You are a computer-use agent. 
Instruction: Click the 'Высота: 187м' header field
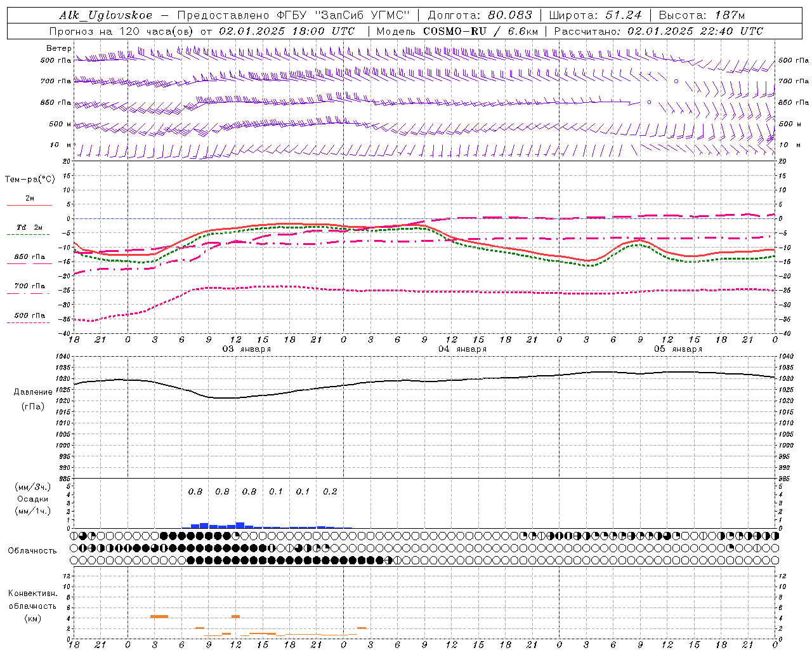click(702, 15)
